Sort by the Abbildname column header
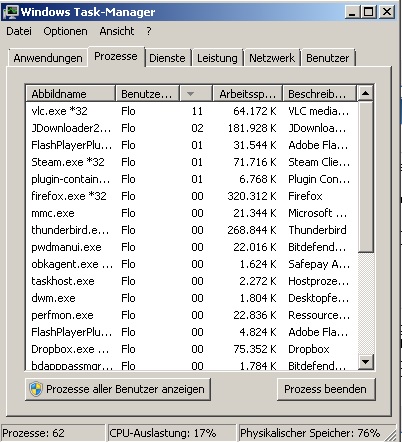 pyautogui.click(x=70, y=94)
